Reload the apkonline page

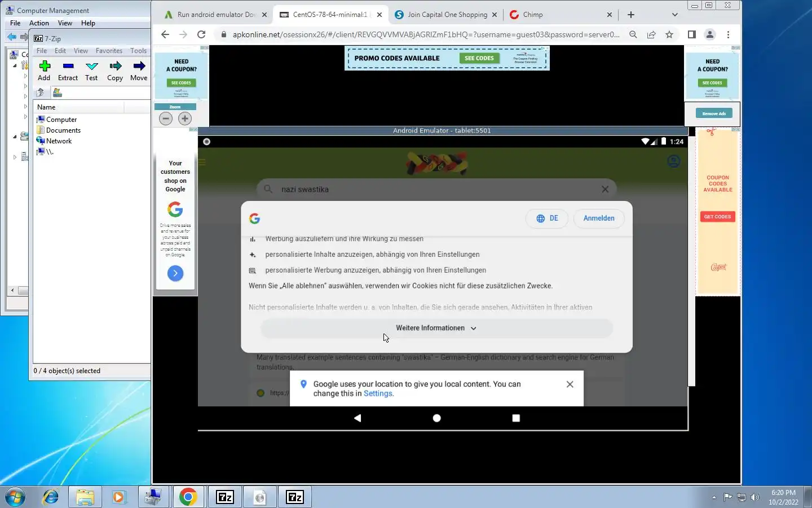point(201,34)
